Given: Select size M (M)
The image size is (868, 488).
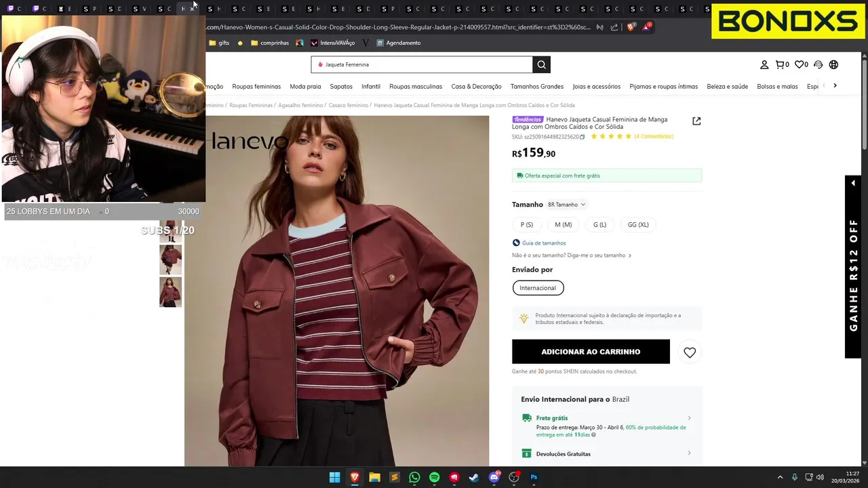Looking at the screenshot, I should click(x=563, y=224).
